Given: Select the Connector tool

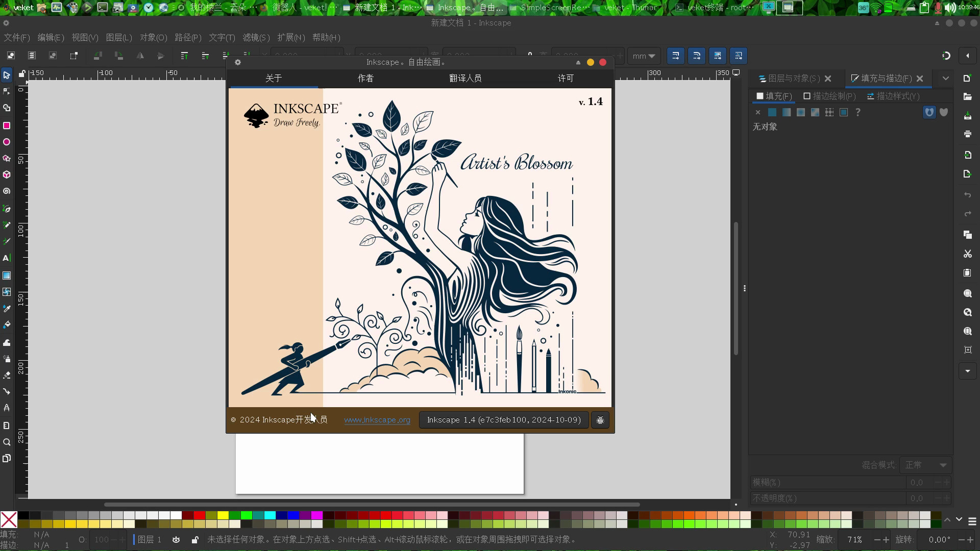Looking at the screenshot, I should (x=7, y=392).
